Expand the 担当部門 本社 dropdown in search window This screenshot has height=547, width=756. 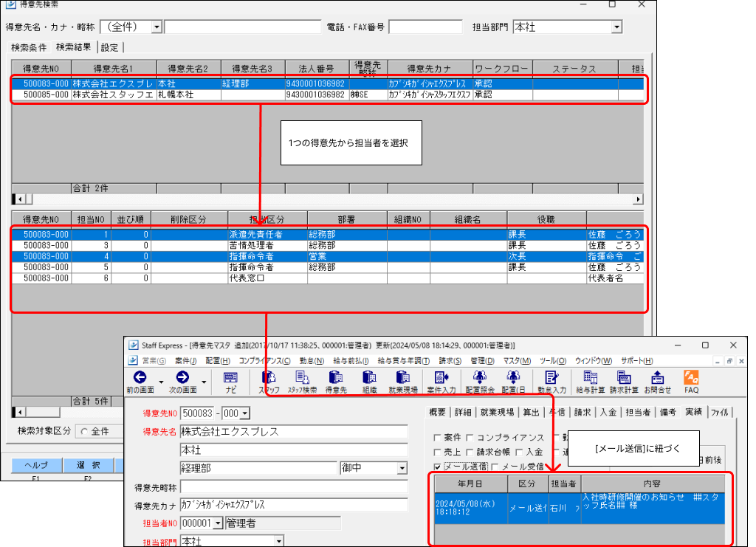[616, 27]
